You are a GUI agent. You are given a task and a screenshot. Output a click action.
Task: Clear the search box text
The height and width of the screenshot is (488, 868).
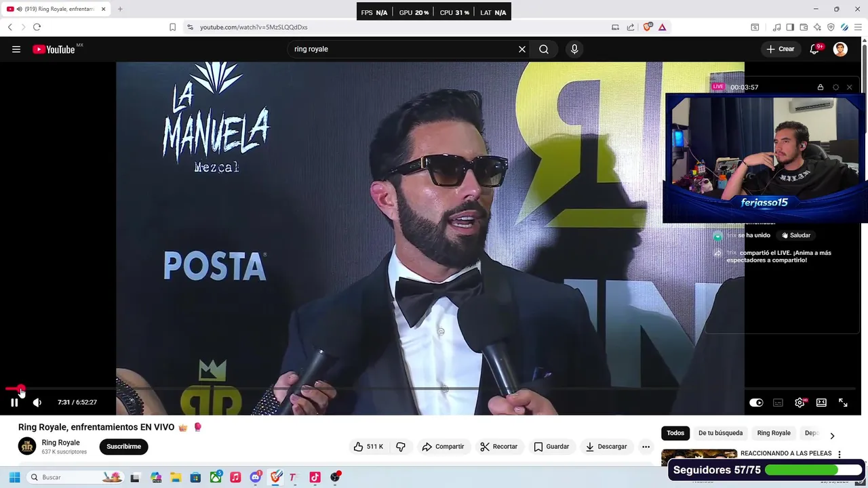pyautogui.click(x=522, y=49)
